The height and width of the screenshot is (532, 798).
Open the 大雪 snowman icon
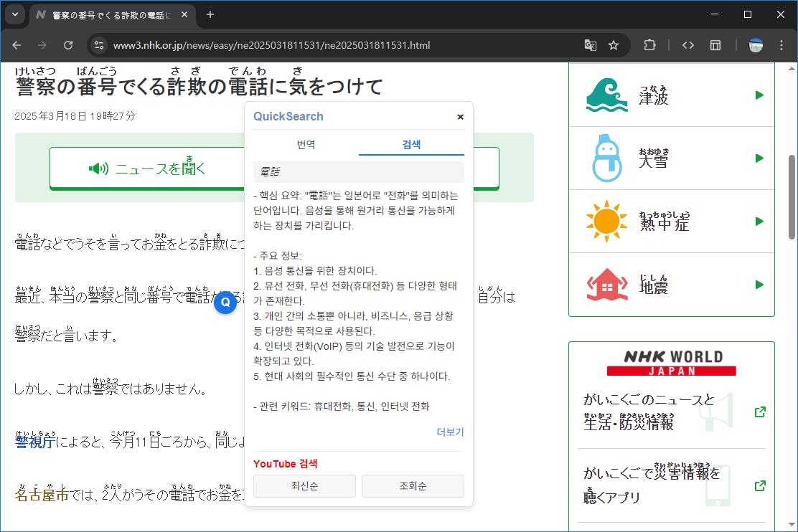click(606, 158)
